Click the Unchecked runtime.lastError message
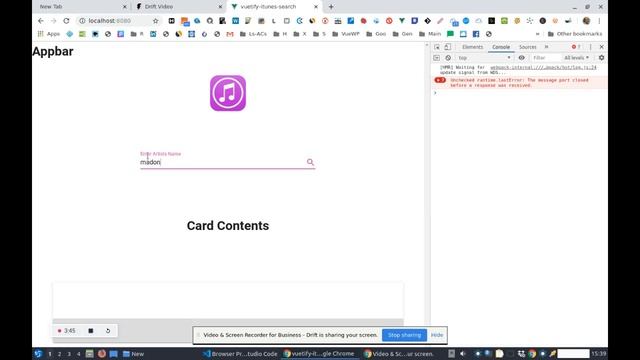640x360 pixels. (519, 83)
